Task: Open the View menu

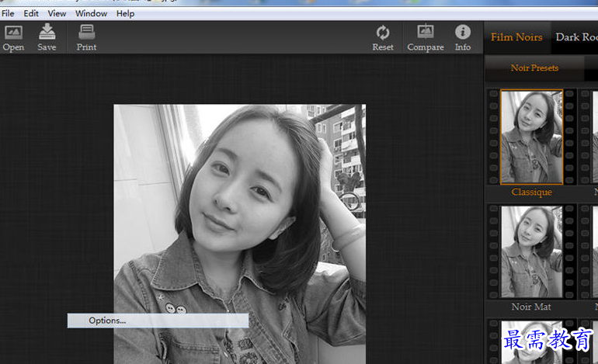Action: point(57,14)
